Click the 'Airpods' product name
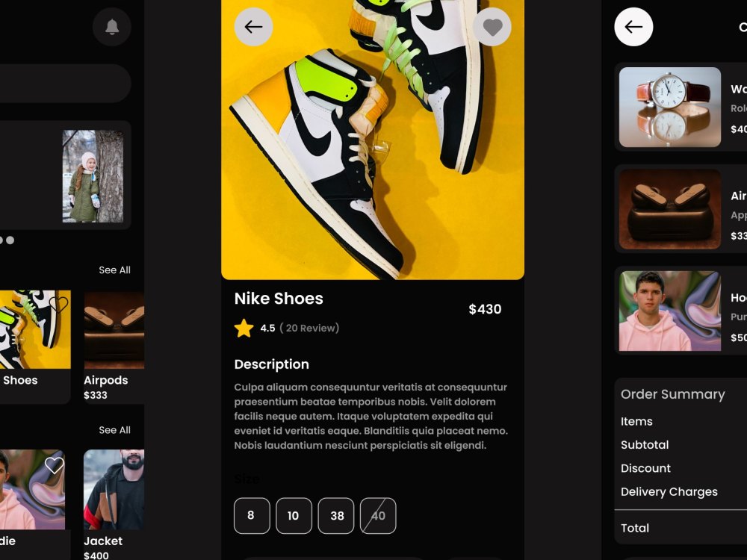This screenshot has width=747, height=560. 106,380
